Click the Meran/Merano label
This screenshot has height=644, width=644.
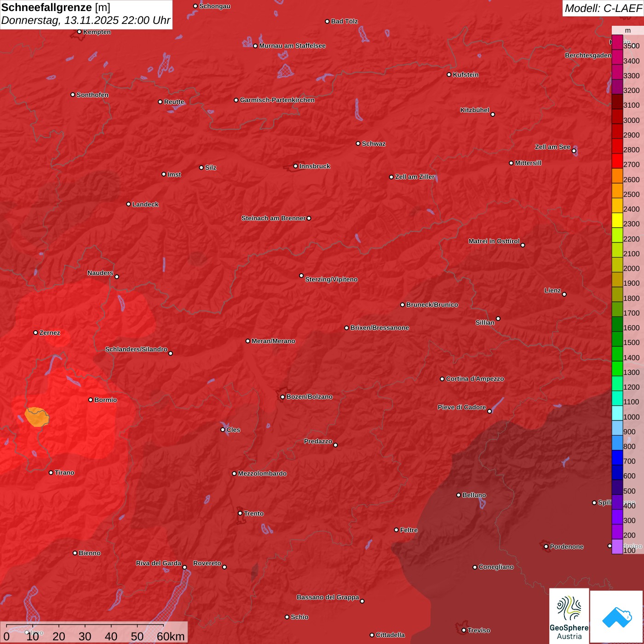tap(273, 341)
